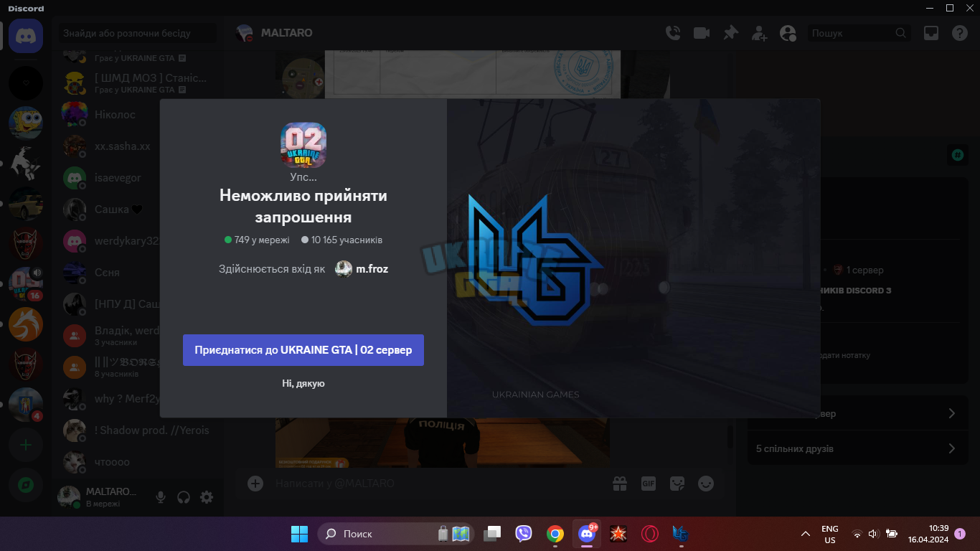
Task: Toggle the user profile panel
Action: click(788, 33)
